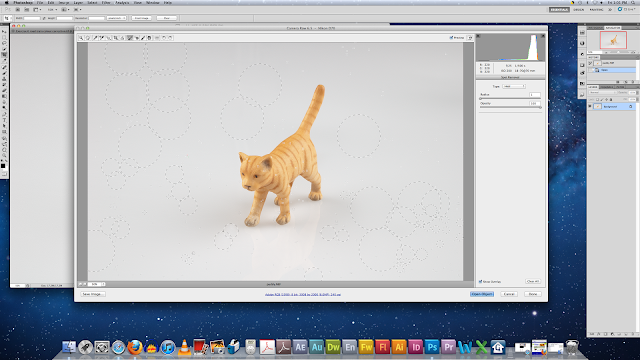640x360 pixels.
Task: Select the Crop tool in Camera Raw
Action: 116,38
